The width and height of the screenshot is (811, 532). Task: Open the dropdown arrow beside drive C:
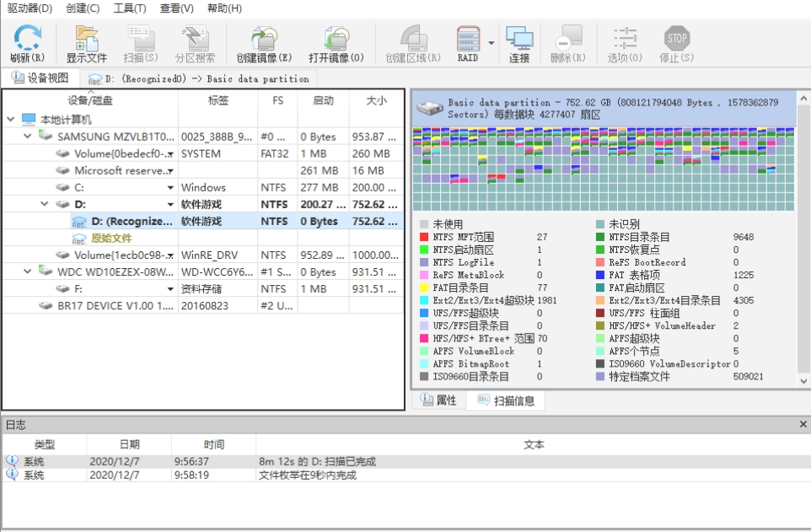(x=169, y=188)
